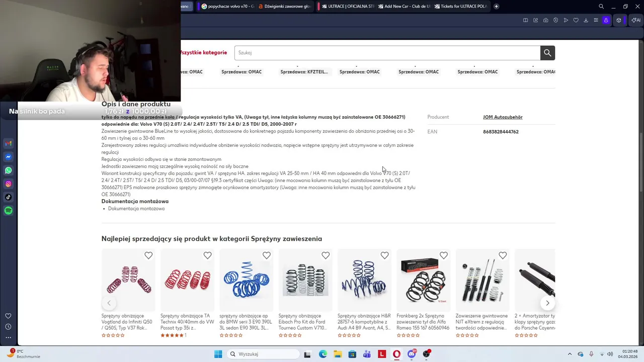Open File Explorer from taskbar
Image resolution: width=644 pixels, height=362 pixels.
[x=338, y=354]
